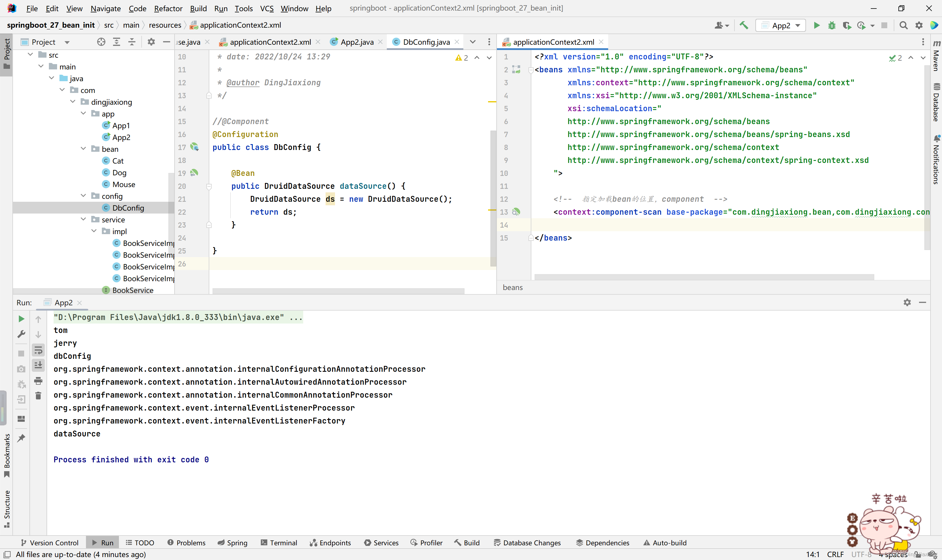Run App2 with coverage
This screenshot has width=942, height=560.
pos(847,25)
